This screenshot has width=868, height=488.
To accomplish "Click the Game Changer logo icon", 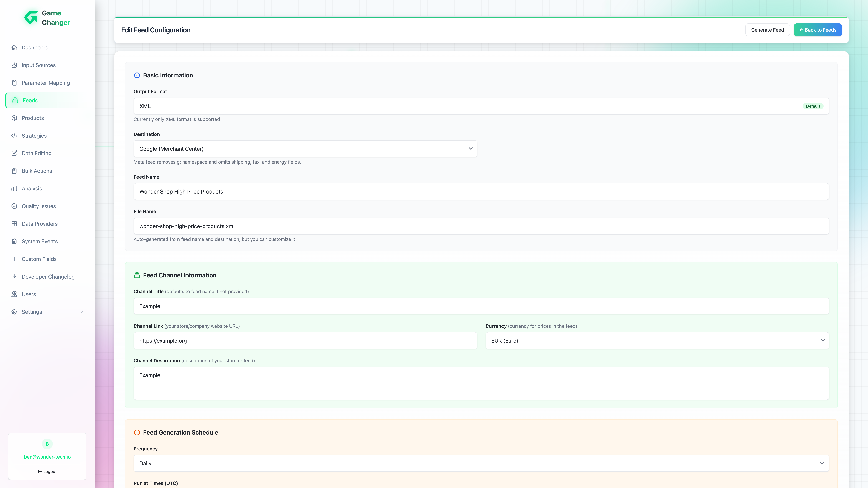I will [x=31, y=17].
